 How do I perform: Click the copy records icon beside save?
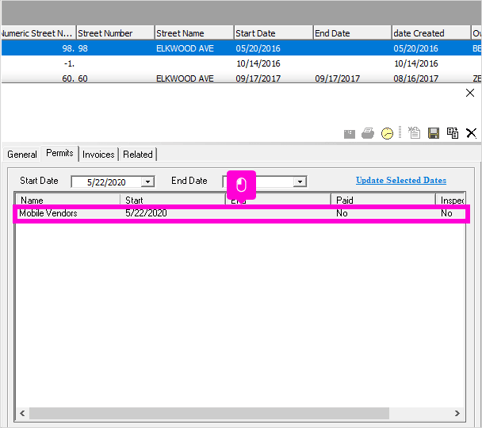click(x=452, y=133)
